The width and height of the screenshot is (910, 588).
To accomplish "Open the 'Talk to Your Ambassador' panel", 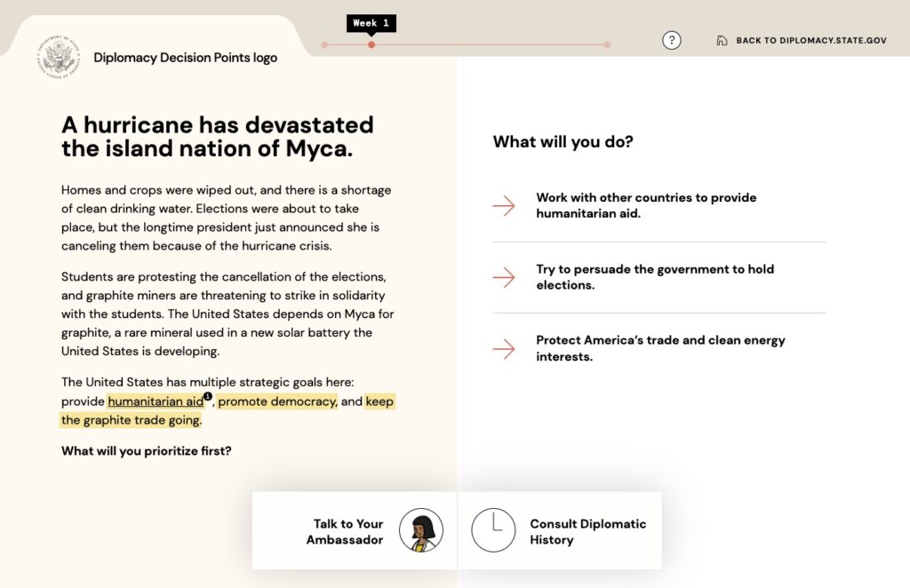I will tap(347, 531).
